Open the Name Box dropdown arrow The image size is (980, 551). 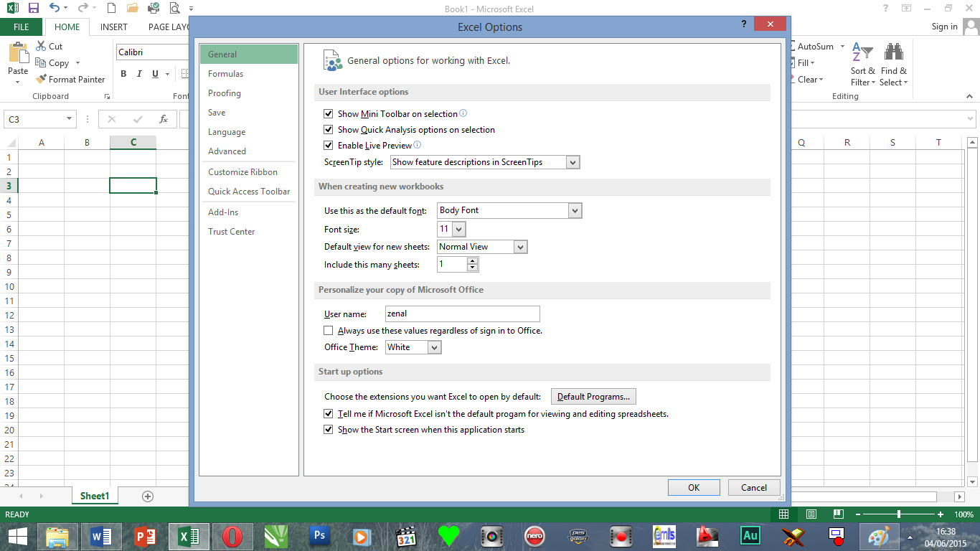click(x=70, y=119)
